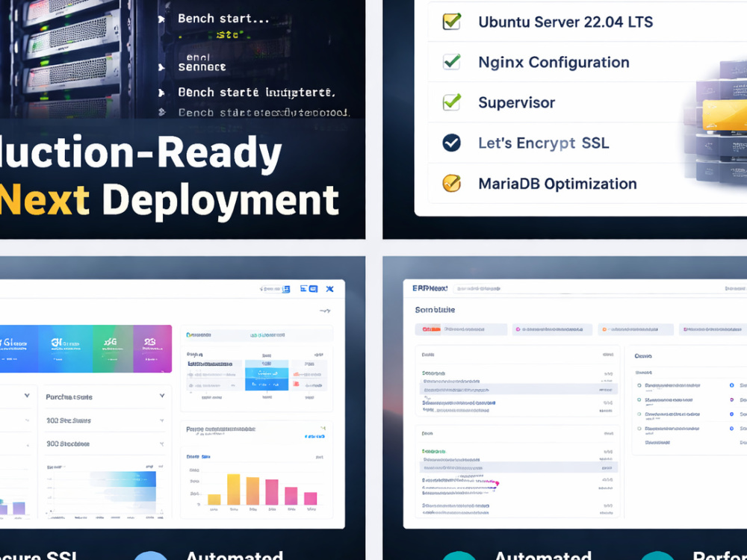The height and width of the screenshot is (560, 747).
Task: Expand chevron on row just below Purchase
Action: [162, 420]
